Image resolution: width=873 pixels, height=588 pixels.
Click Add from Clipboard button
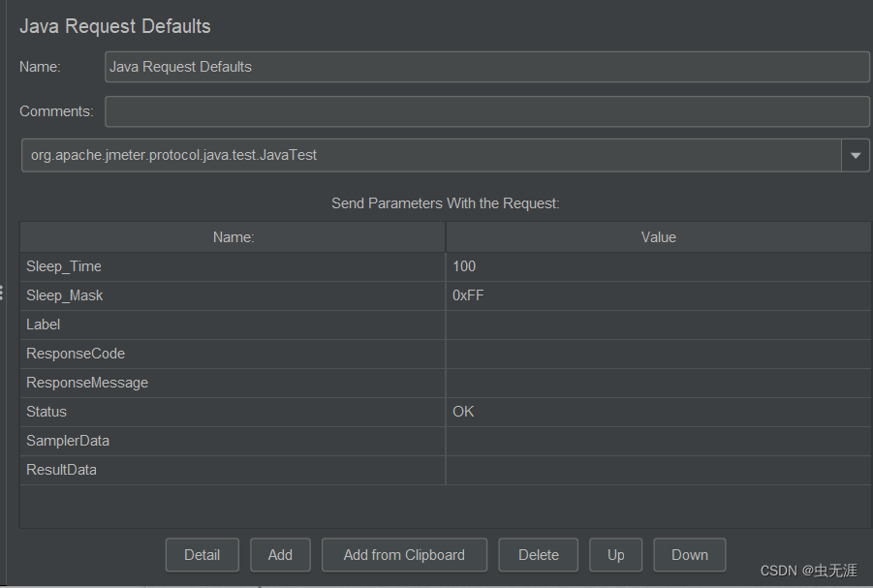click(x=404, y=555)
